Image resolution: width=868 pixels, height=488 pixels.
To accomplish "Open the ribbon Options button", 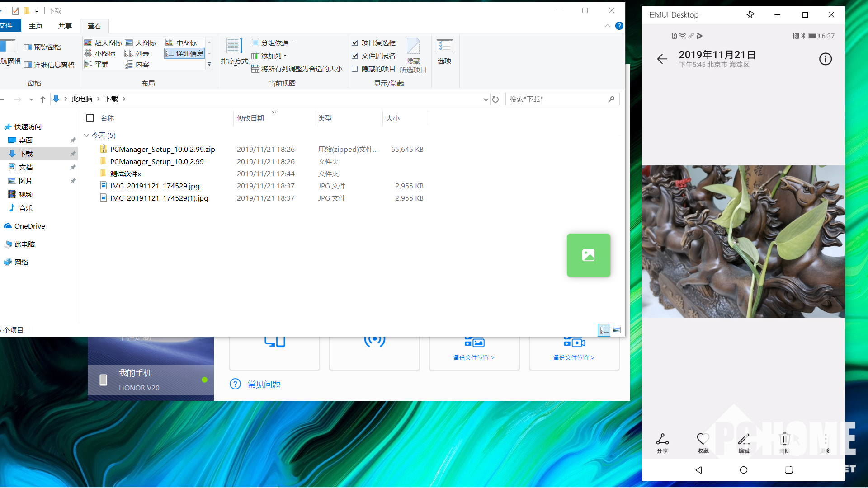I will [x=444, y=51].
